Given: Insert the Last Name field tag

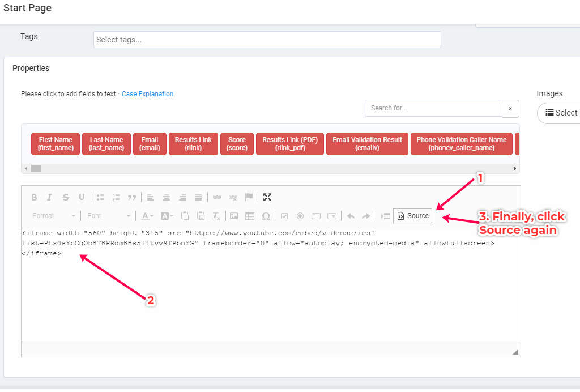Looking at the screenshot, I should click(x=106, y=144).
